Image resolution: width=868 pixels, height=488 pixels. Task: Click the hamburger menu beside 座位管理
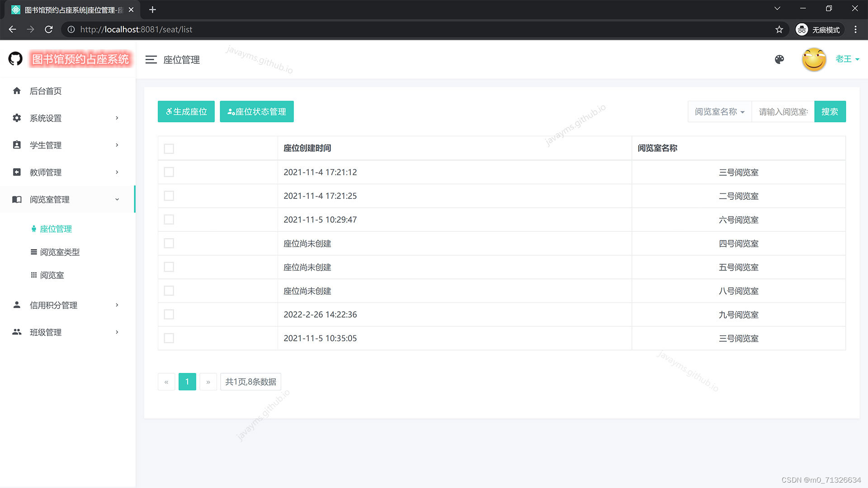[151, 59]
